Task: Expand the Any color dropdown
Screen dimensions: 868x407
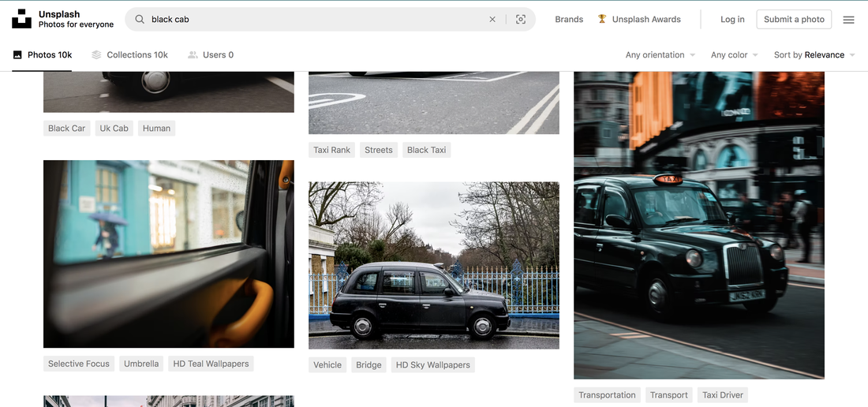Action: click(x=735, y=54)
